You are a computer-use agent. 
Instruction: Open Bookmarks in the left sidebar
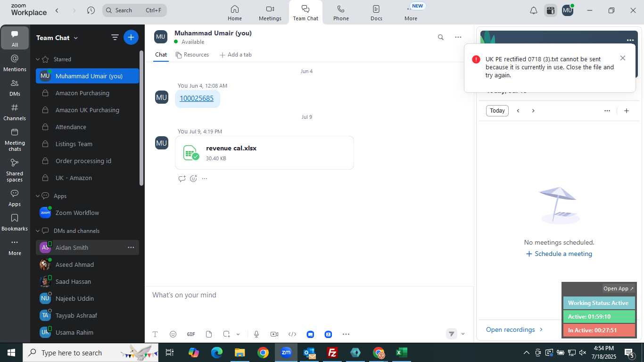coord(15,222)
